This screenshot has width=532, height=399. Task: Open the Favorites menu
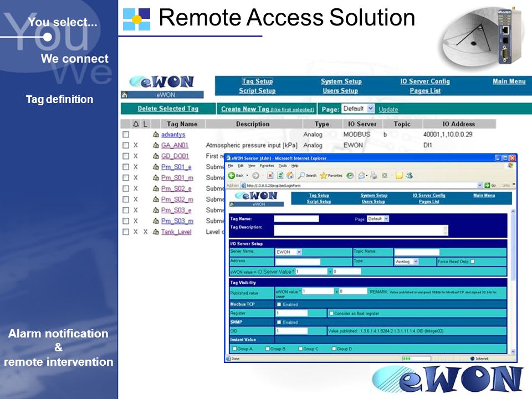[x=267, y=166]
